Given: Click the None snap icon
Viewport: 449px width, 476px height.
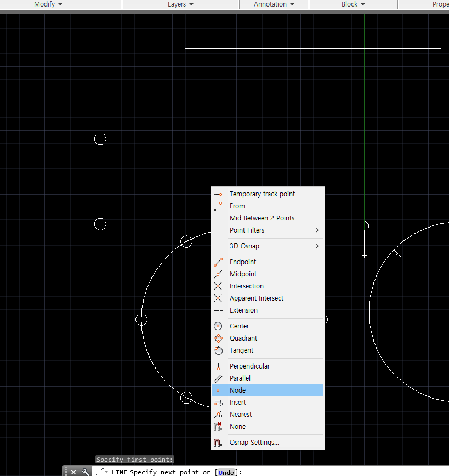Looking at the screenshot, I should click(x=218, y=427).
